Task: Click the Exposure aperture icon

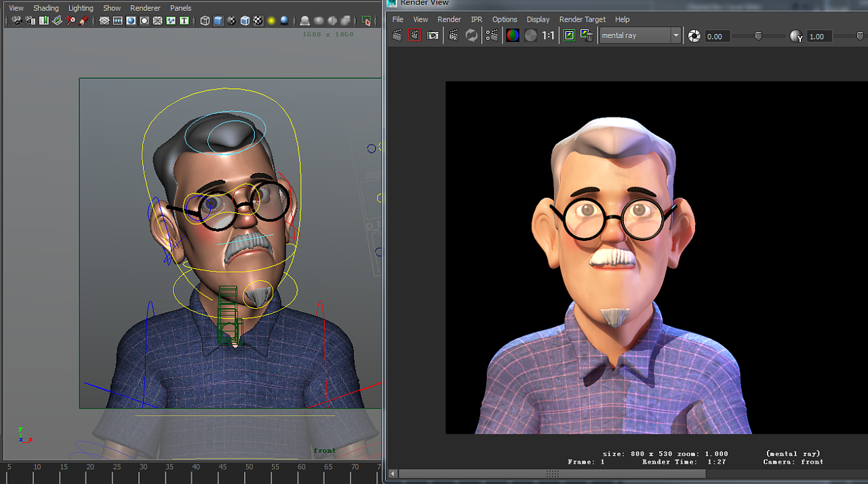Action: (x=694, y=36)
